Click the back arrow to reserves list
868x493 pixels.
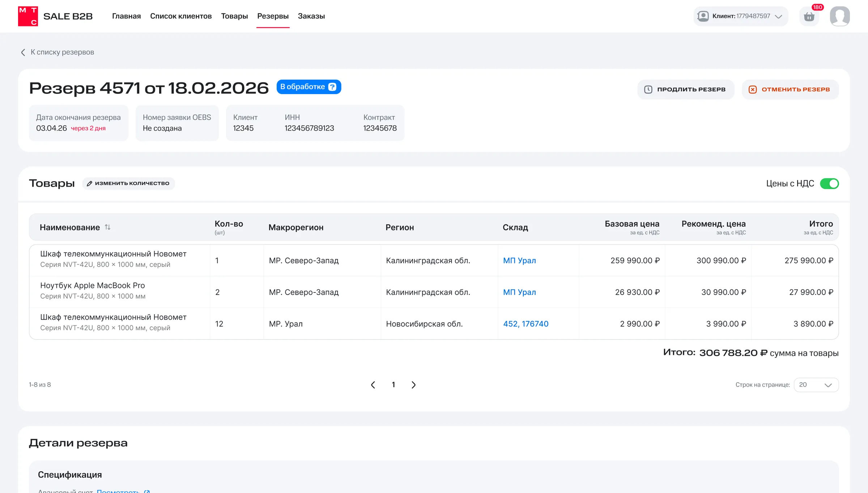(23, 52)
